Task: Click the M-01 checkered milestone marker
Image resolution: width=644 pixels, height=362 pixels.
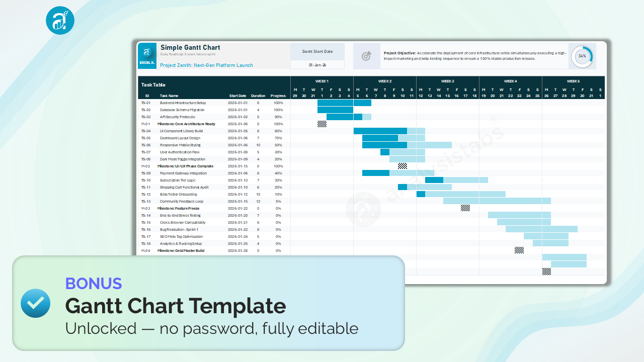Action: (322, 124)
